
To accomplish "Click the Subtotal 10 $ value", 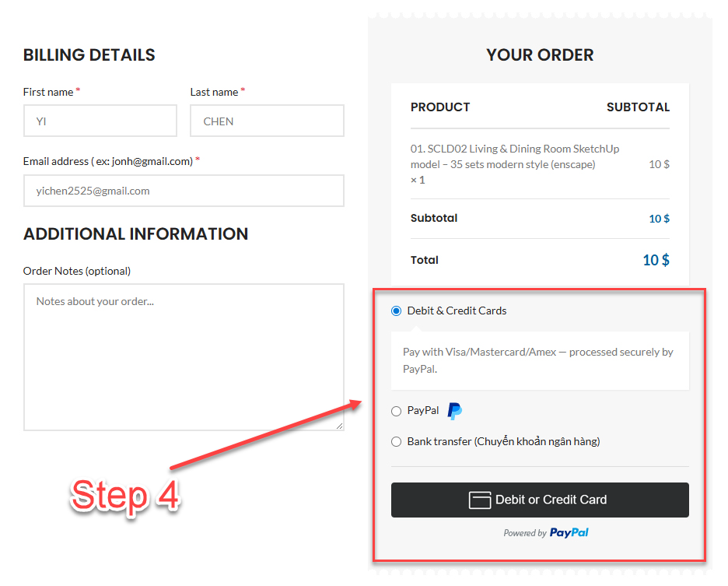I will tap(660, 219).
